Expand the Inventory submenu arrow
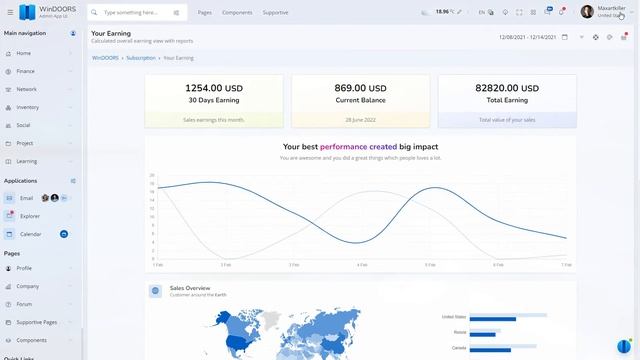640x360 pixels. pos(70,107)
